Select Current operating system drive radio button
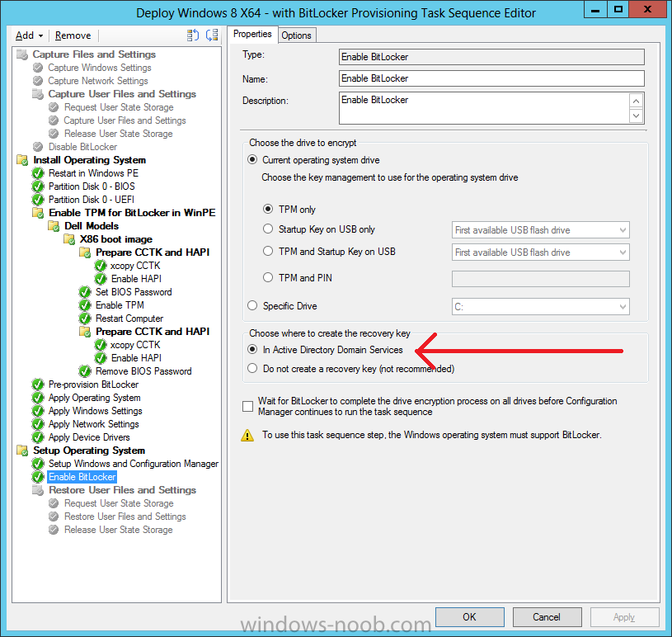The width and height of the screenshot is (672, 637). tap(252, 160)
